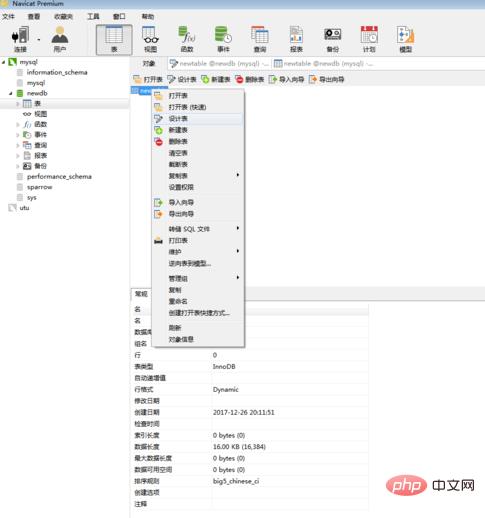
Task: Expand the 复制表 submenu
Action: 198,176
